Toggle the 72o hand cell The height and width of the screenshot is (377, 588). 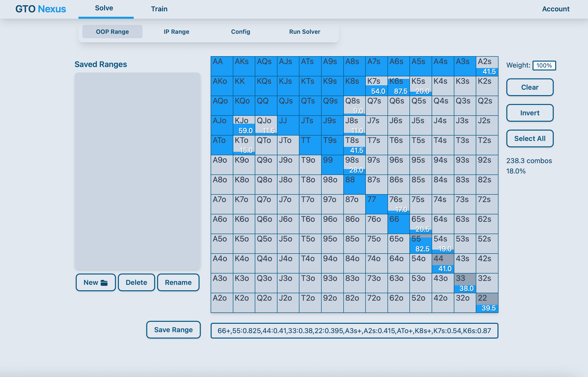376,303
